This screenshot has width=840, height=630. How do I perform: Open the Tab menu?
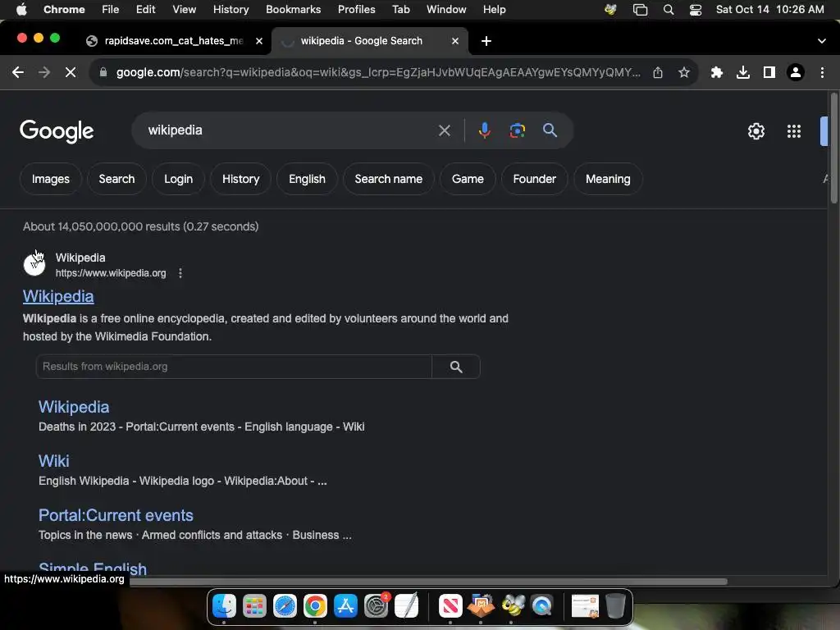400,10
